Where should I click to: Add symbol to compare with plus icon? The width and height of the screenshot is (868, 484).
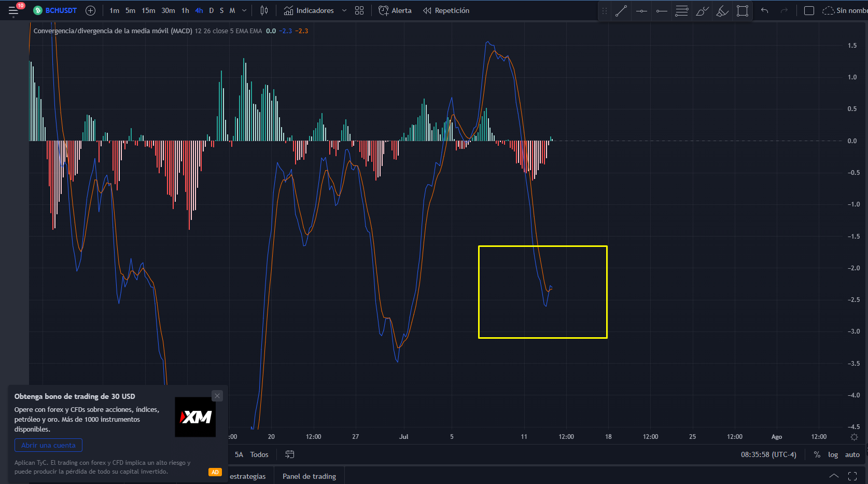(90, 10)
